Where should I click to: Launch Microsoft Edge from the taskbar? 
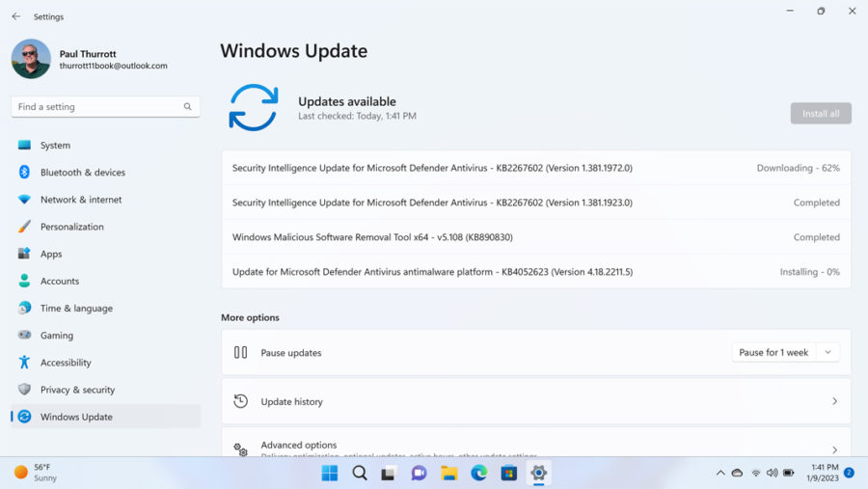point(478,473)
